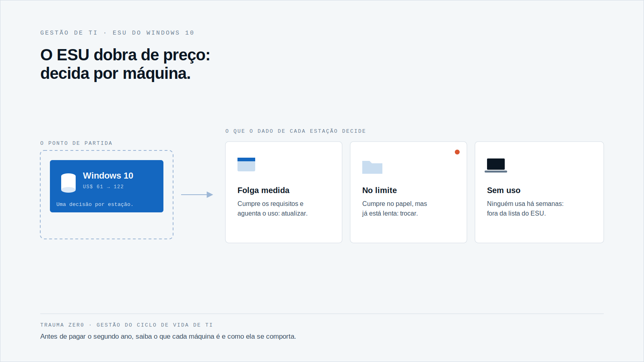Click the browser window icon above Folga medida
The image size is (644, 362).
point(246,165)
